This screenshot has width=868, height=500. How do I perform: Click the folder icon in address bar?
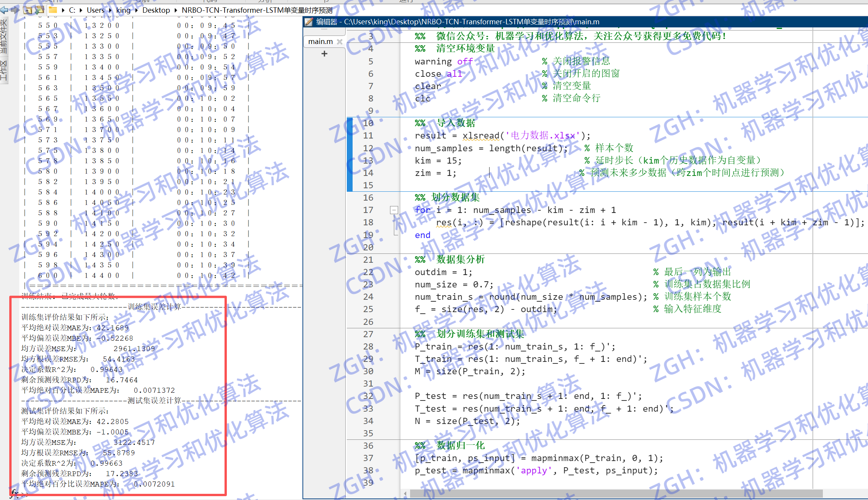pyautogui.click(x=53, y=10)
